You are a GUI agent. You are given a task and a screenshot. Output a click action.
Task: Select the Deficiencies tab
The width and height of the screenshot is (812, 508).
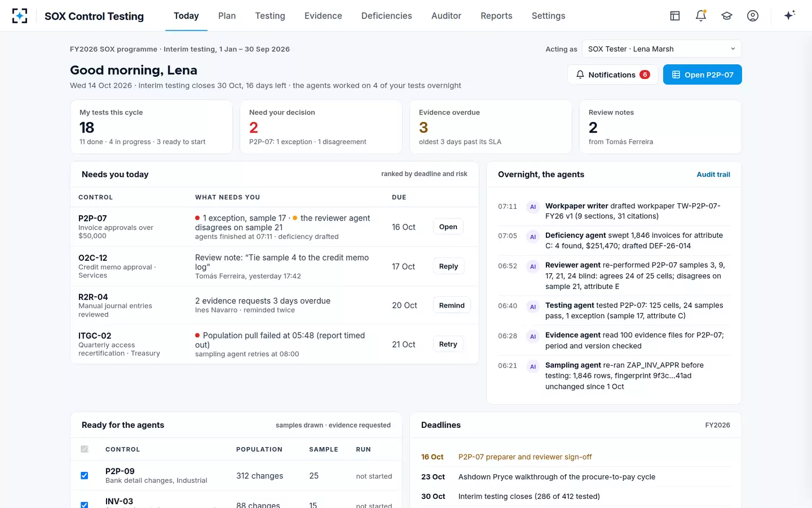pyautogui.click(x=387, y=16)
